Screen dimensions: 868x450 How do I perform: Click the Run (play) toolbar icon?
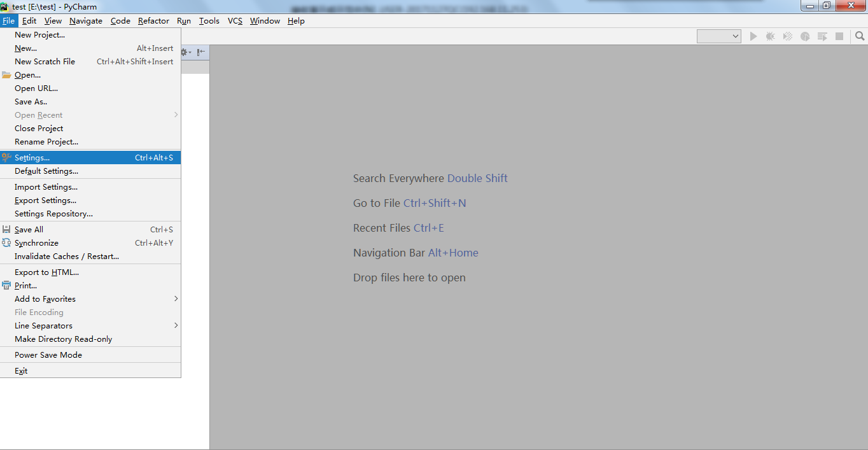[x=753, y=36]
